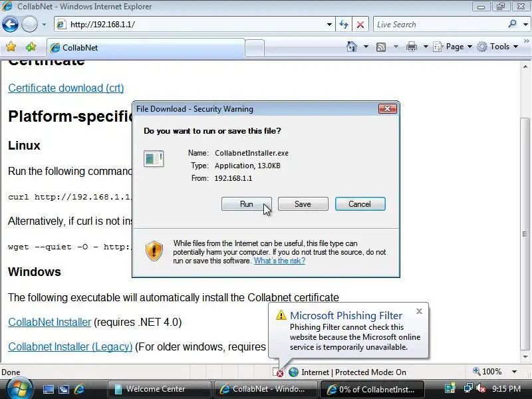Expand the zoom level dropdown arrow
This screenshot has height=399, width=532.
click(514, 372)
